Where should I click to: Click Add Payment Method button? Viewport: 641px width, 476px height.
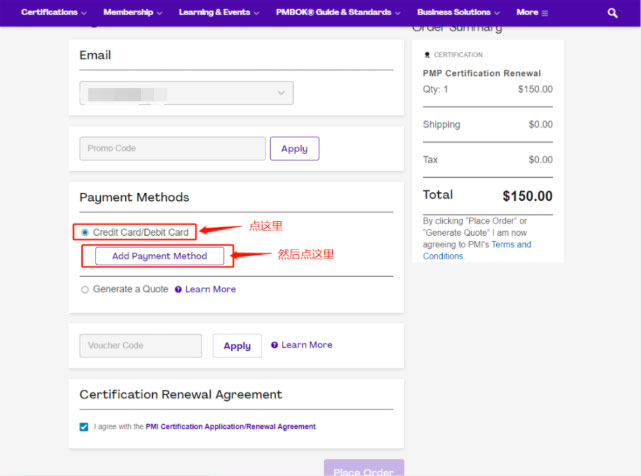159,256
